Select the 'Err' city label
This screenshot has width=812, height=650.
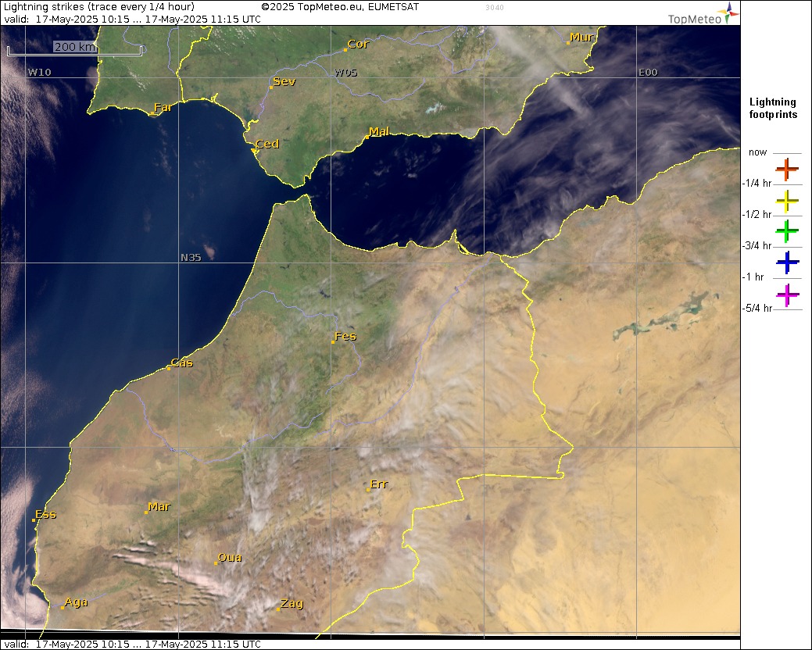click(379, 484)
